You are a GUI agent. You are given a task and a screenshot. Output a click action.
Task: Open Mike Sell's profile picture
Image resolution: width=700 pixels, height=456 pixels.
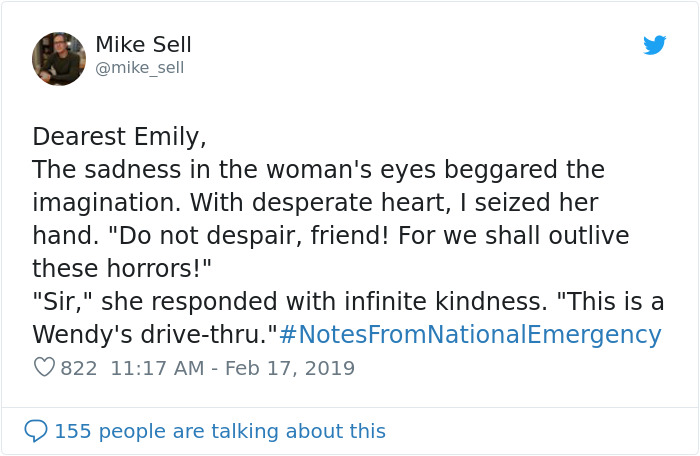[x=59, y=58]
